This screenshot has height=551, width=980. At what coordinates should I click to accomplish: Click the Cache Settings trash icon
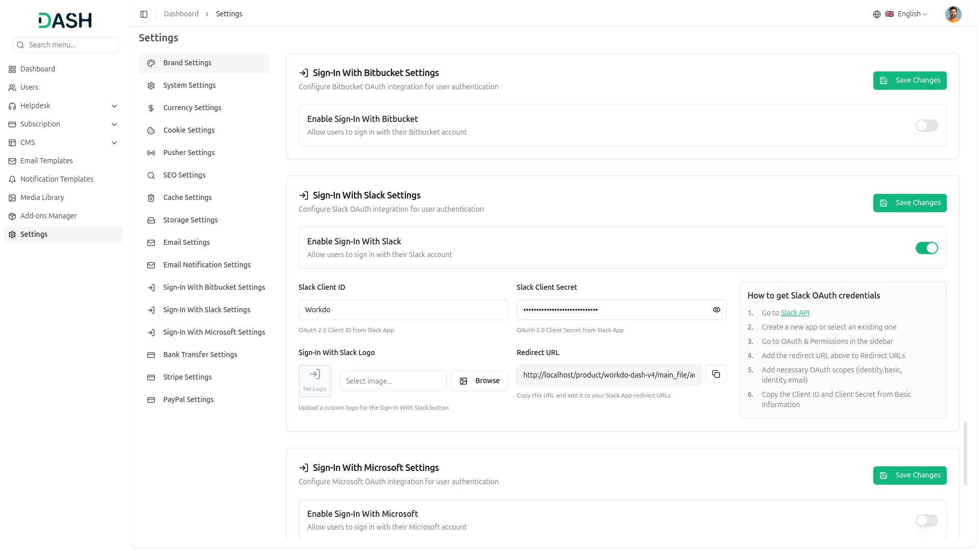pyautogui.click(x=151, y=198)
